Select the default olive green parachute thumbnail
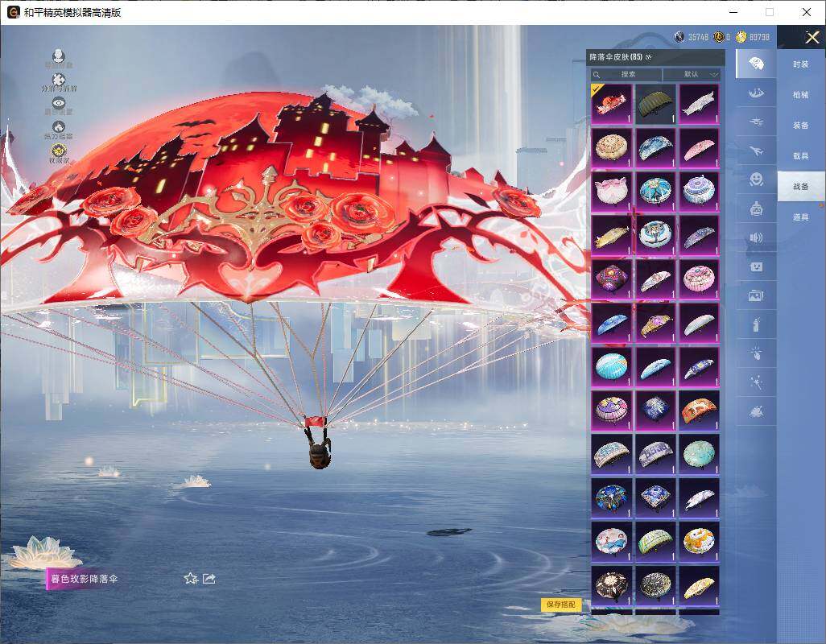The width and height of the screenshot is (826, 644). (655, 105)
